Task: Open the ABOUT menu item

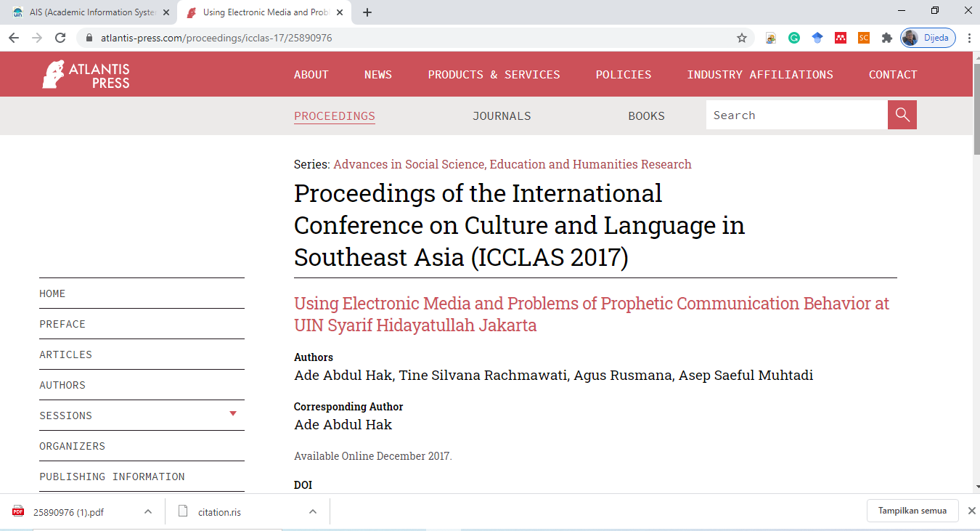Action: tap(311, 74)
